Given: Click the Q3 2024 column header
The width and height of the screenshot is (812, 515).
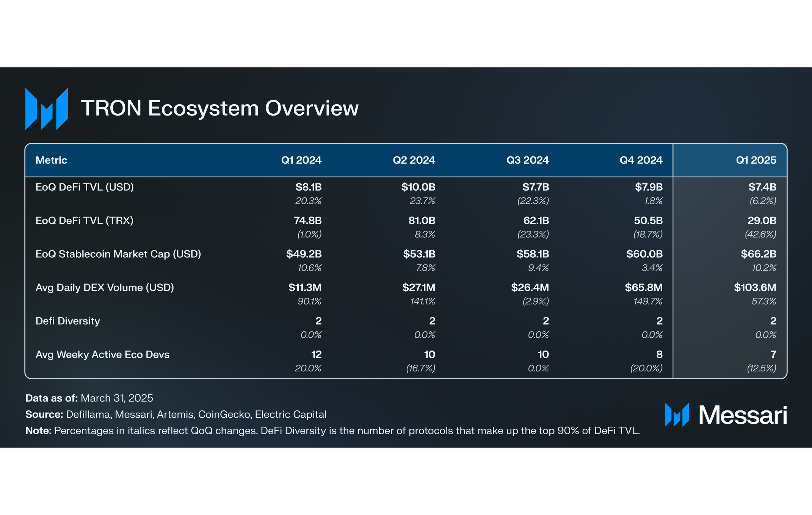Looking at the screenshot, I should [527, 160].
